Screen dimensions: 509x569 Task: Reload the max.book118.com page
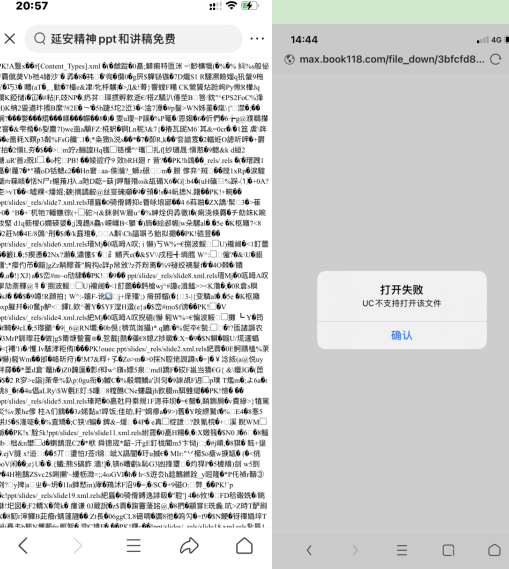coord(496,59)
